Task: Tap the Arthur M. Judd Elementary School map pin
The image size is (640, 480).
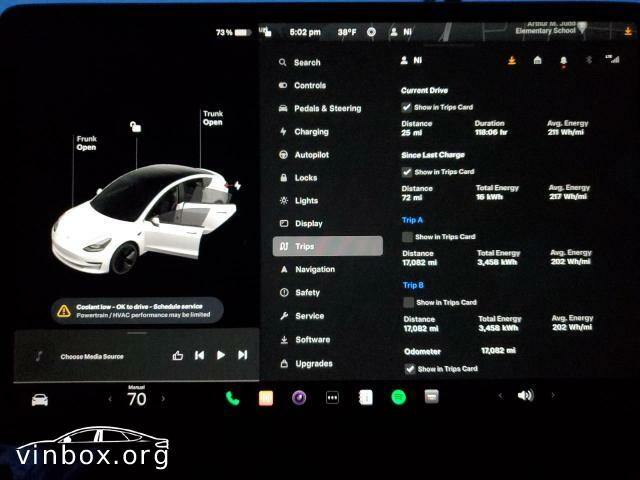Action: click(x=582, y=28)
